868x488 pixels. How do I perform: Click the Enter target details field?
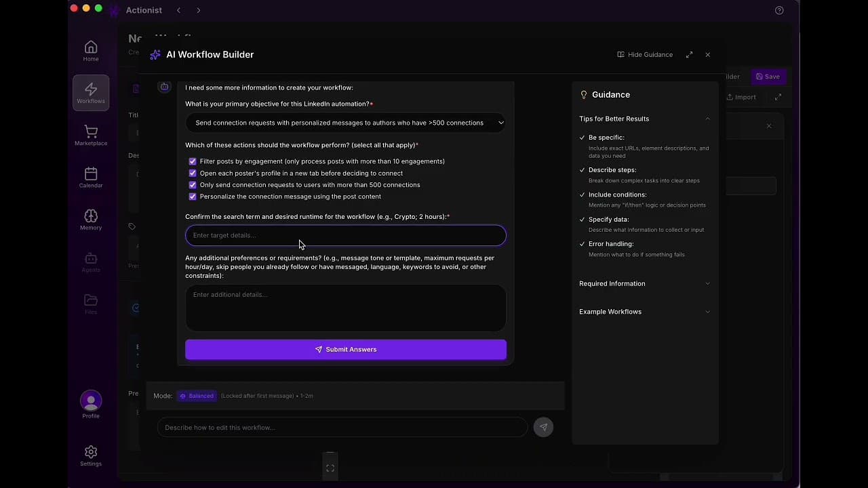(x=346, y=235)
